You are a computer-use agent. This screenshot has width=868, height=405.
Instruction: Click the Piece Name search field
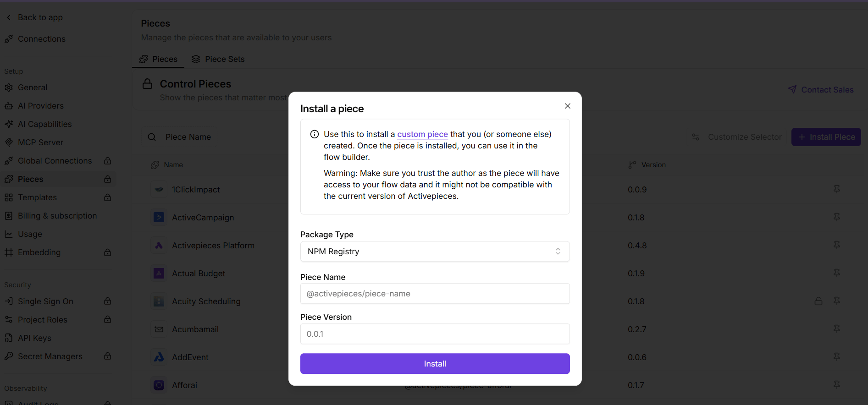188,137
